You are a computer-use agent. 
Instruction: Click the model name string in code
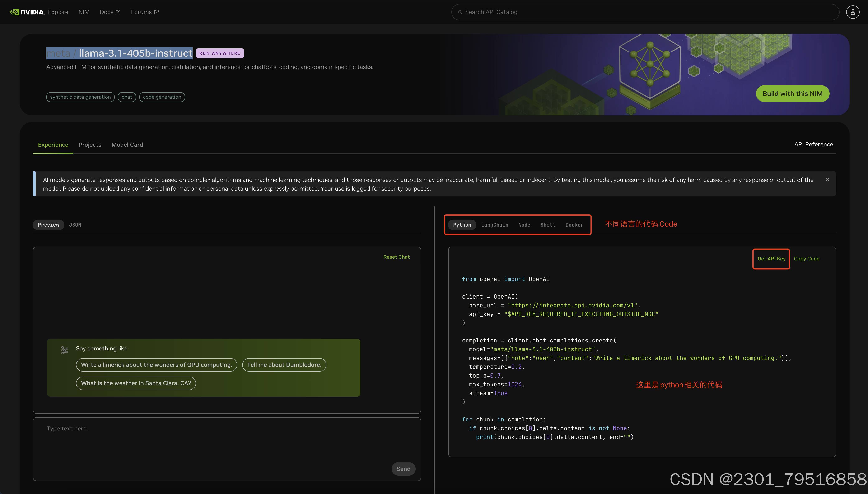tap(543, 349)
